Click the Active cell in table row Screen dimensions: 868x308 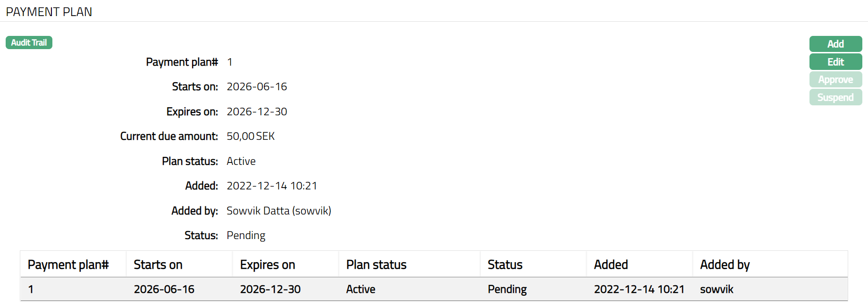point(361,289)
